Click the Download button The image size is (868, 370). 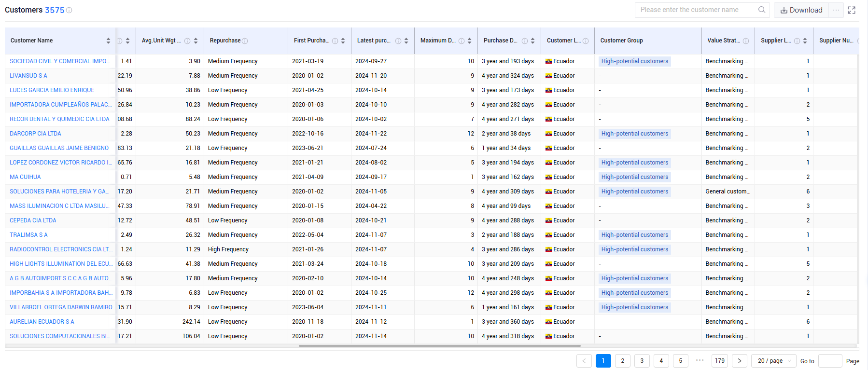coord(801,10)
